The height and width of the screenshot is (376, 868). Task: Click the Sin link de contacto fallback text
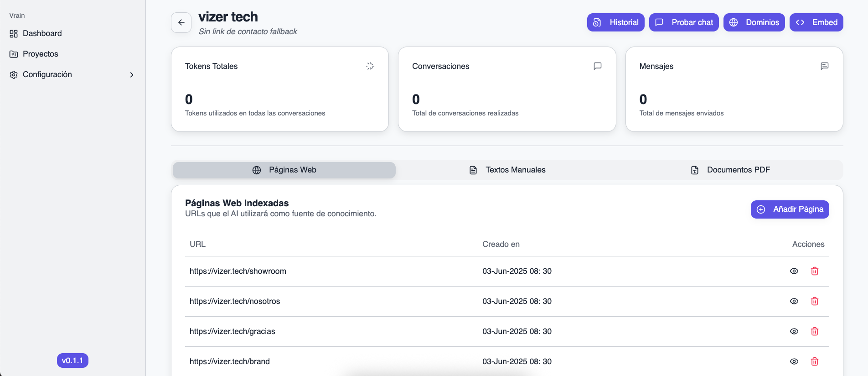pyautogui.click(x=248, y=31)
